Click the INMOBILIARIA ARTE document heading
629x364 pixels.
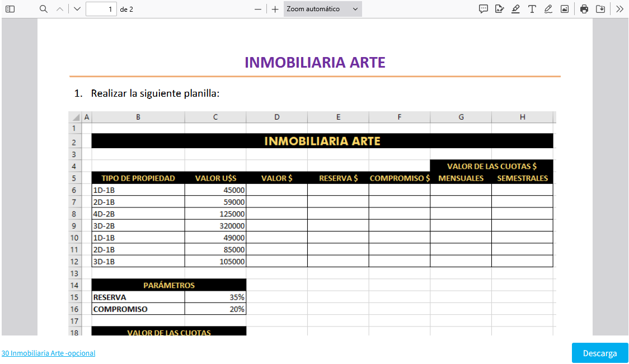pos(315,63)
